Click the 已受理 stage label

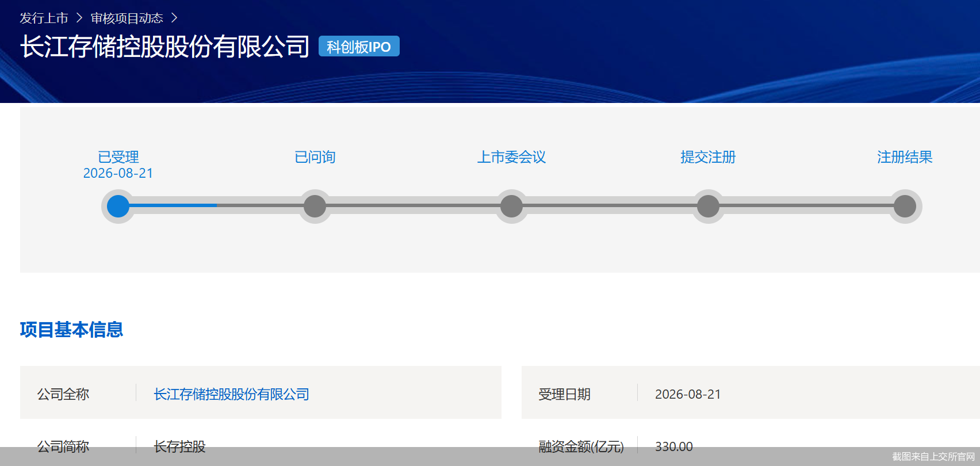(x=118, y=157)
